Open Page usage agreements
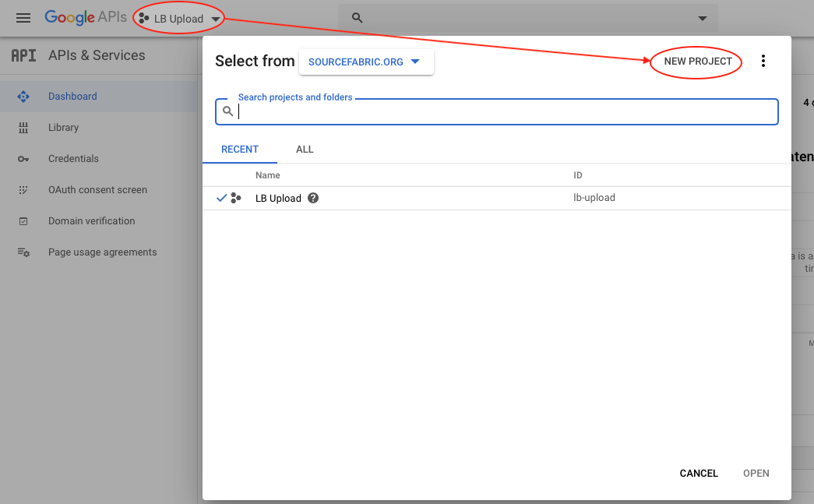The height and width of the screenshot is (504, 814). coord(99,252)
